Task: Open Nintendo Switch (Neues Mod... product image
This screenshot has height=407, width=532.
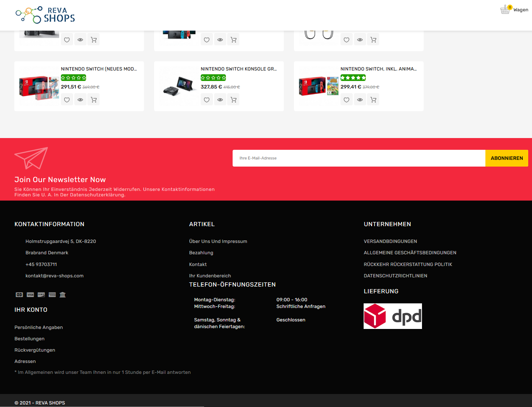Action: [39, 87]
